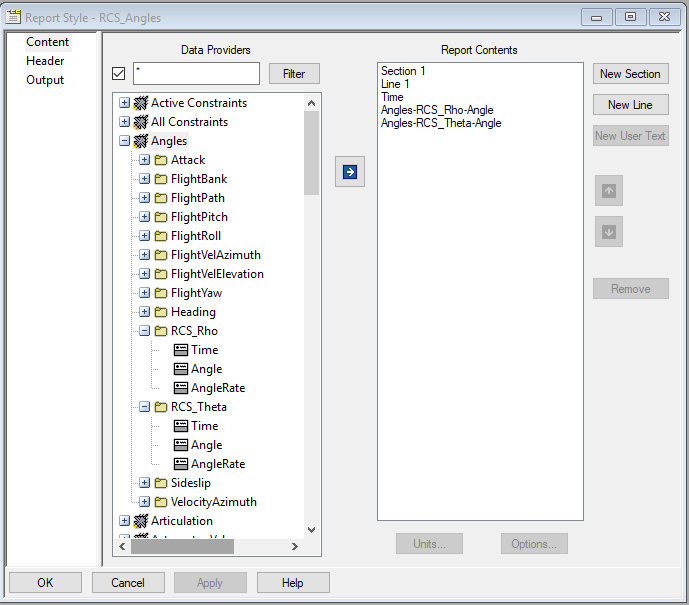Select Angles-RCS_Theta-Angle in Report Contents

coord(441,123)
